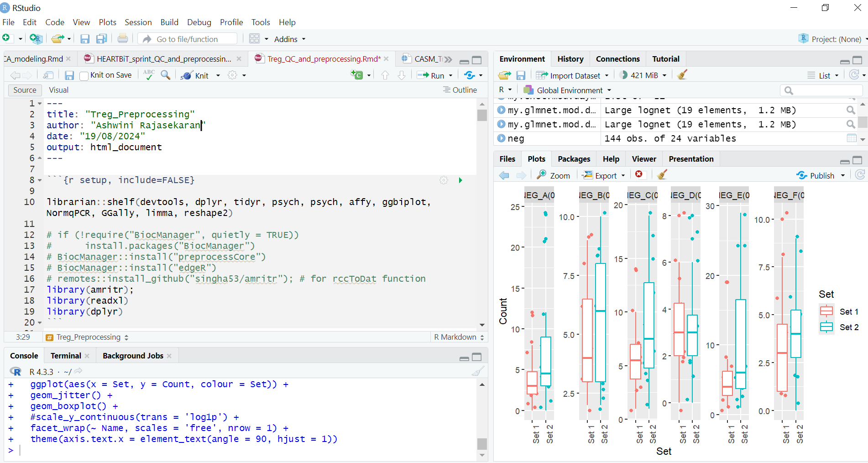This screenshot has height=463, width=868.
Task: Toggle Knit on Save checkbox
Action: [84, 76]
